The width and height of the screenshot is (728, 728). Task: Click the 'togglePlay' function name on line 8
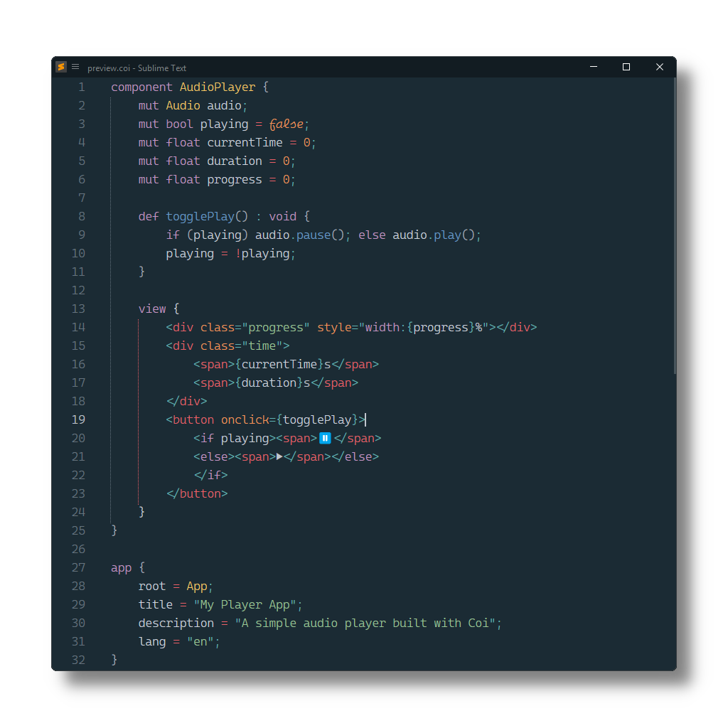coord(200,216)
